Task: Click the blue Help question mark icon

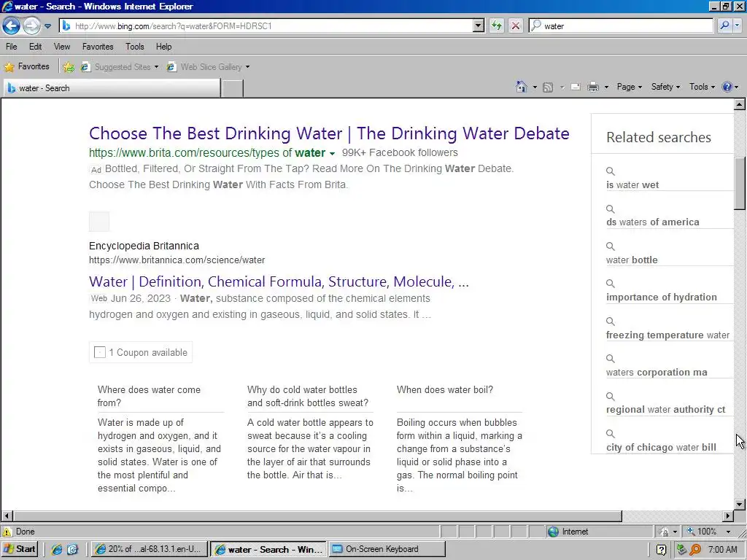Action: coord(727,87)
